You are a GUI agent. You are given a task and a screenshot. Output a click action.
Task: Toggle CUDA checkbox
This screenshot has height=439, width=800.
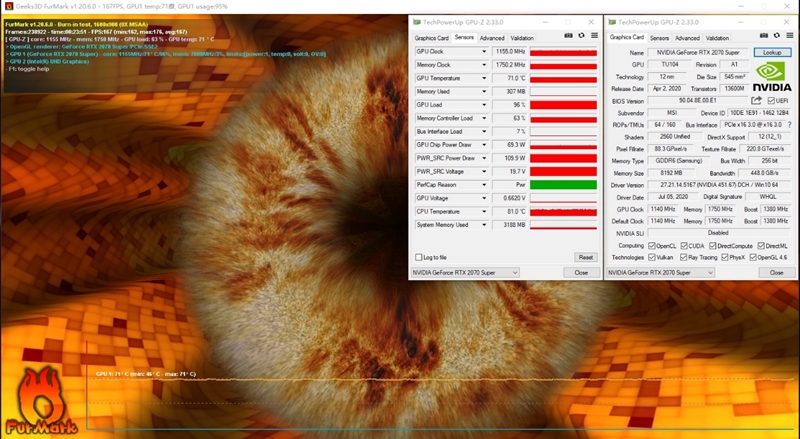pos(684,246)
